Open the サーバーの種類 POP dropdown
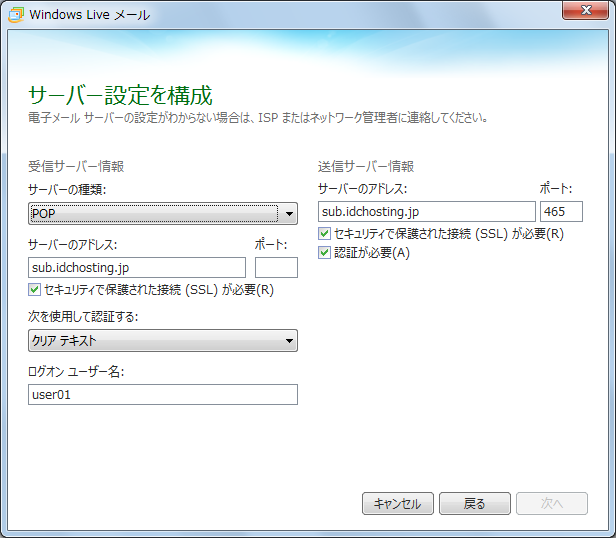This screenshot has height=538, width=616. (163, 213)
